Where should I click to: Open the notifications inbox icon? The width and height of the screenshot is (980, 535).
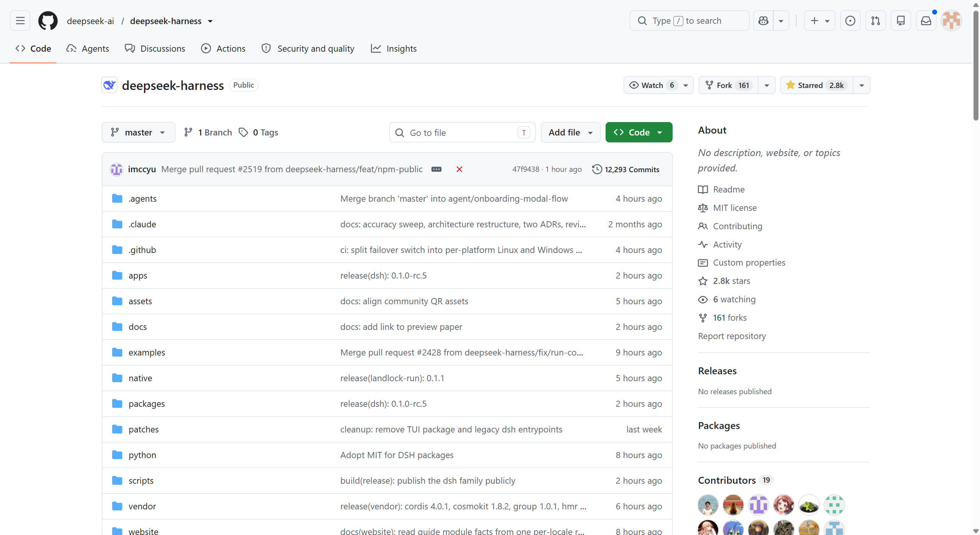[x=926, y=21]
